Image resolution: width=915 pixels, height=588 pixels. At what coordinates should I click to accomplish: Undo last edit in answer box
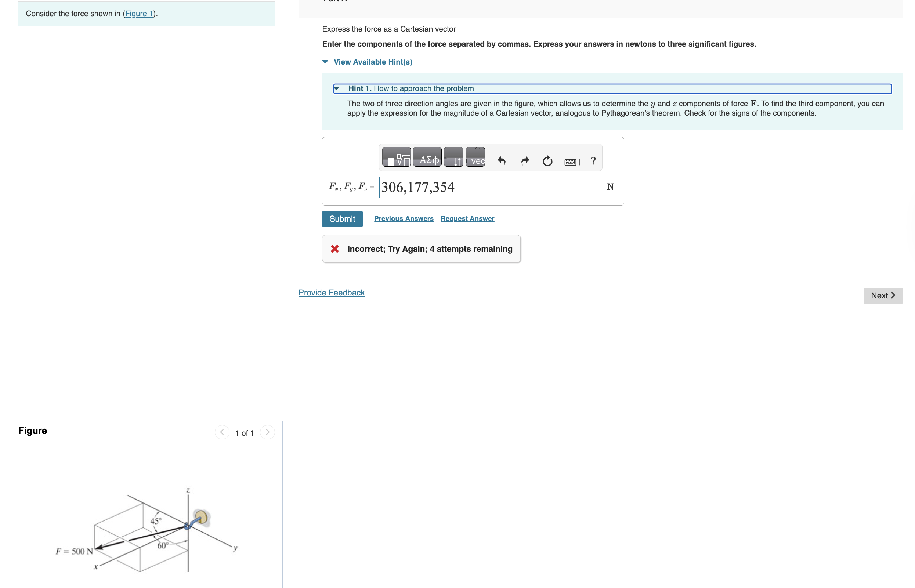coord(502,161)
